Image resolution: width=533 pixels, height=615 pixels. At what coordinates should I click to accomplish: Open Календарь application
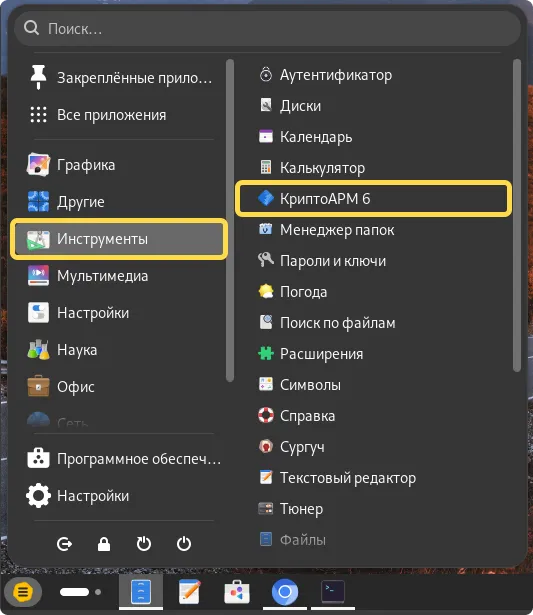pyautogui.click(x=373, y=136)
